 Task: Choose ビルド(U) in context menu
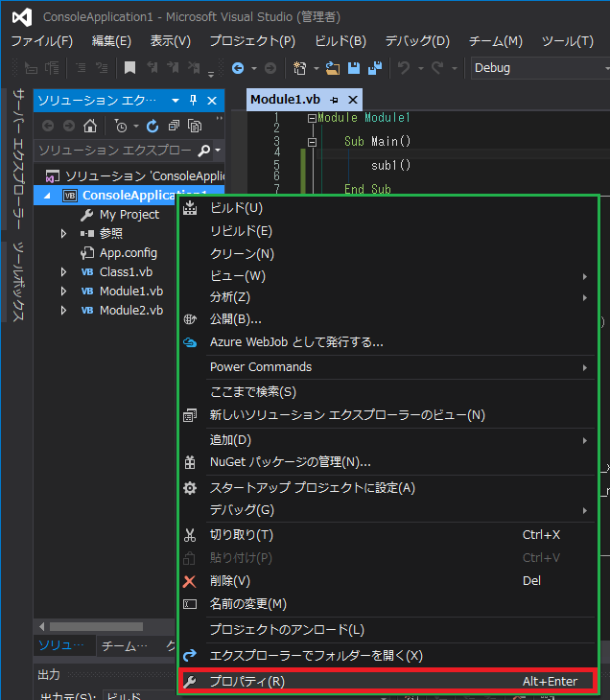pyautogui.click(x=388, y=208)
